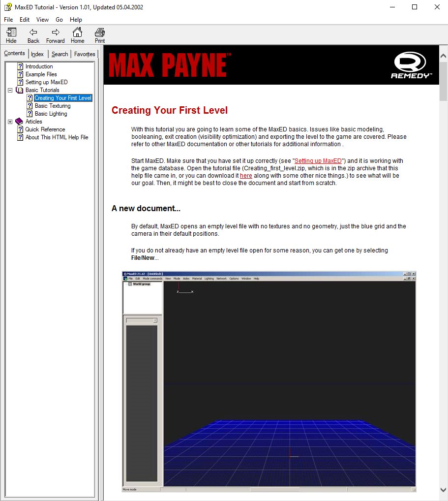Image resolution: width=448 pixels, height=501 pixels.
Task: Click the Quick Reference topic icon
Action: tap(20, 129)
